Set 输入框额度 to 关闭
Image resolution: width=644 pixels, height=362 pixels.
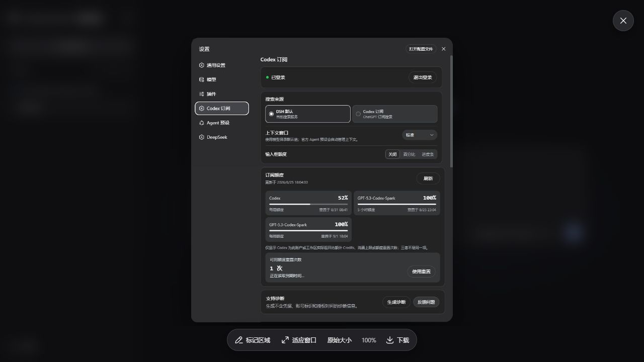click(392, 154)
